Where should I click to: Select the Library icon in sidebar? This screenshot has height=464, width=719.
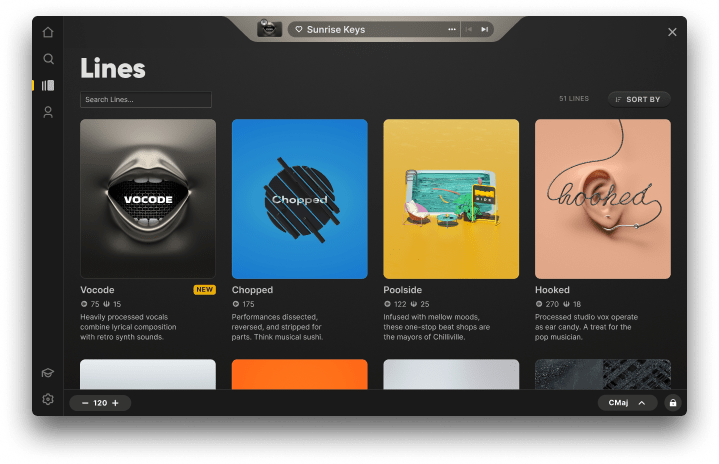[x=48, y=85]
